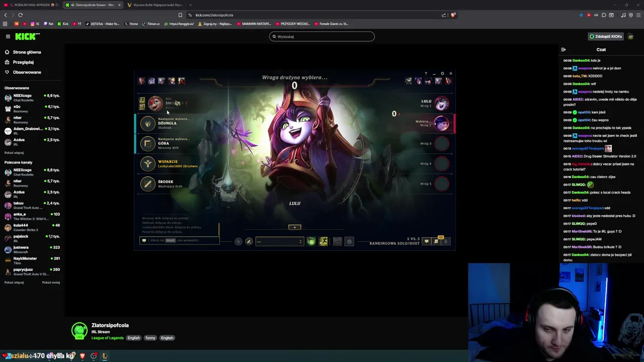Click the summoner spells next to DÓŁ
This screenshot has height=362, width=644.
point(142,104)
